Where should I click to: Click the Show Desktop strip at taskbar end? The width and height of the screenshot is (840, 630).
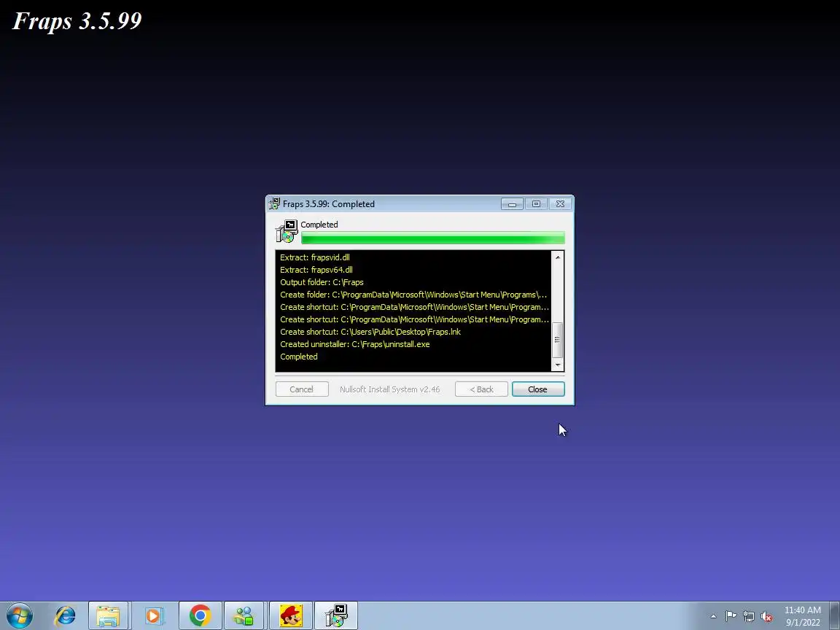tap(835, 616)
